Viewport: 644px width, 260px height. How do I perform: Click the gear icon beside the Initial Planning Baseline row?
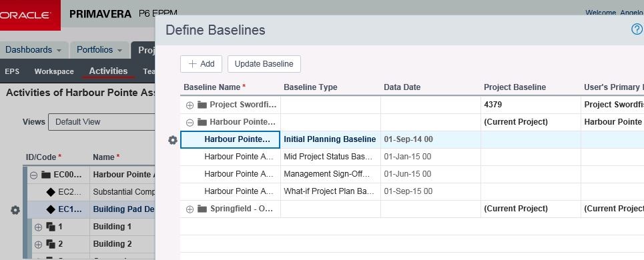[x=173, y=140]
